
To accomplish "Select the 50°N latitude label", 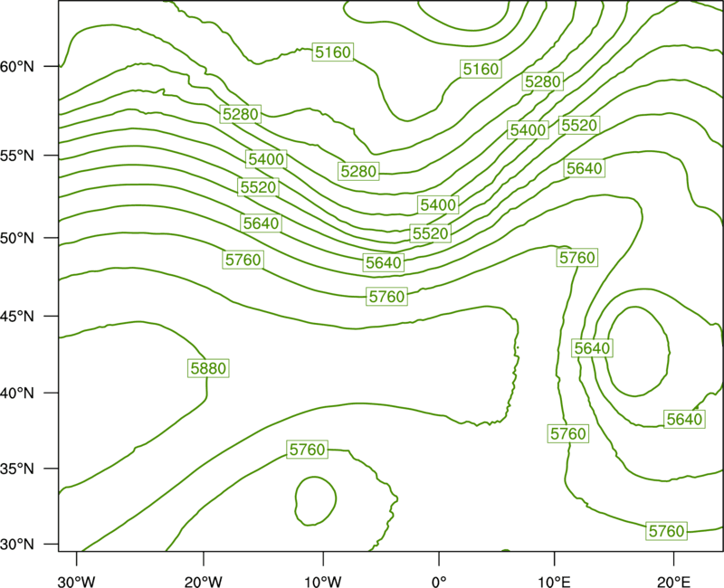I will click(17, 238).
